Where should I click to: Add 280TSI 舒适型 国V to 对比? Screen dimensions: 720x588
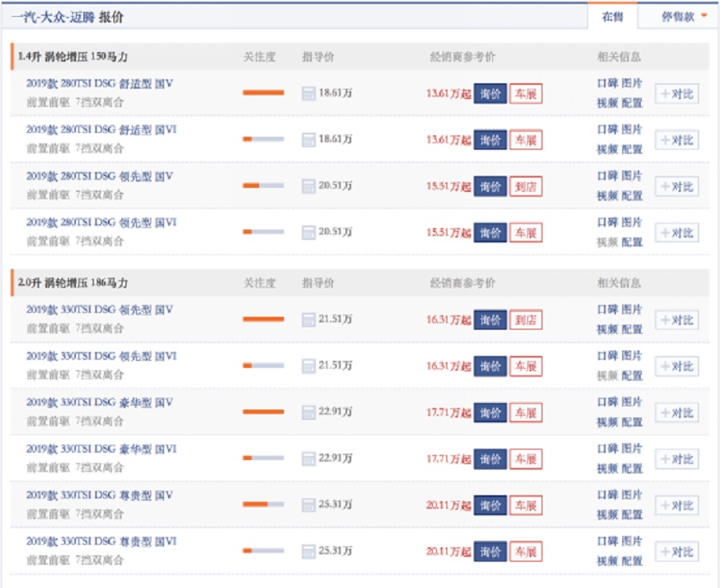(677, 94)
